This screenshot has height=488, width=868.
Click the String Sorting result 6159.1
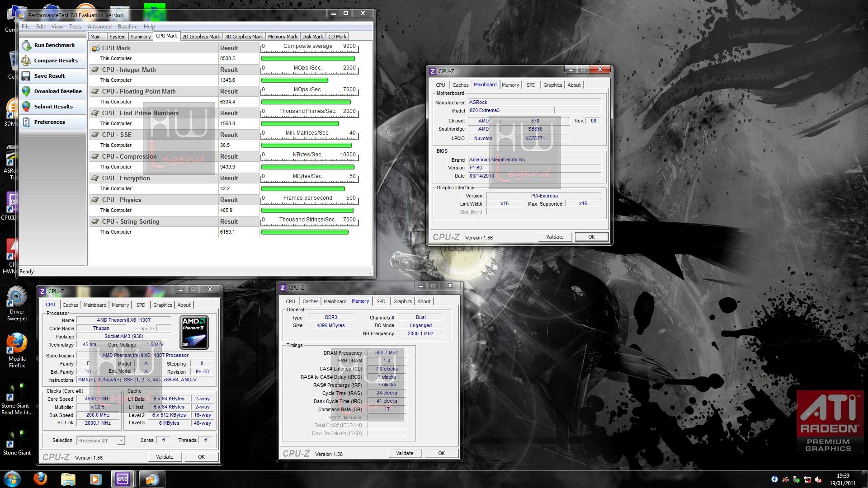[x=227, y=232]
